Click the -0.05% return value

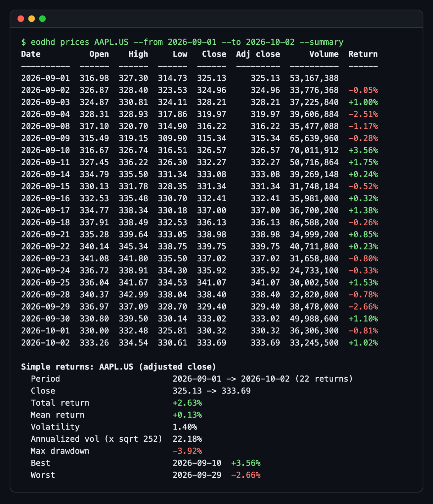click(363, 90)
